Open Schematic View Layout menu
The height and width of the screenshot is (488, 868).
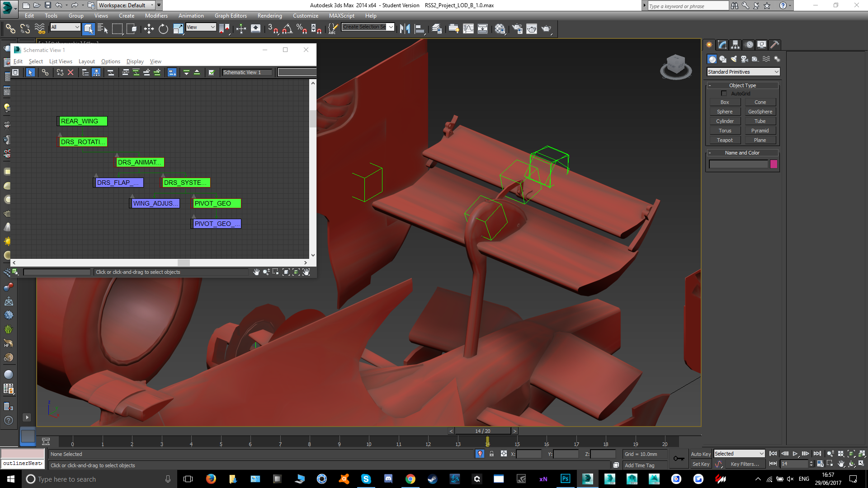point(86,61)
